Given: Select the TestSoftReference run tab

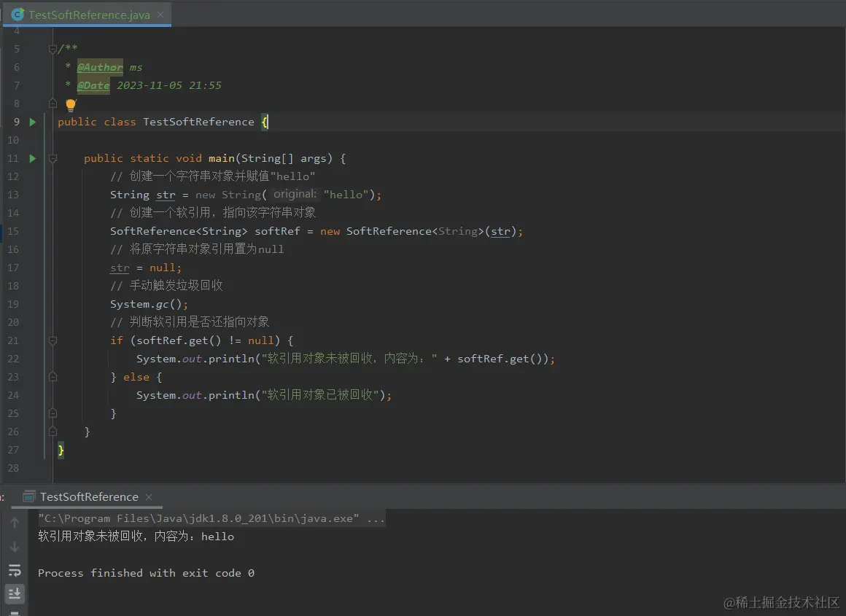Looking at the screenshot, I should coord(89,496).
